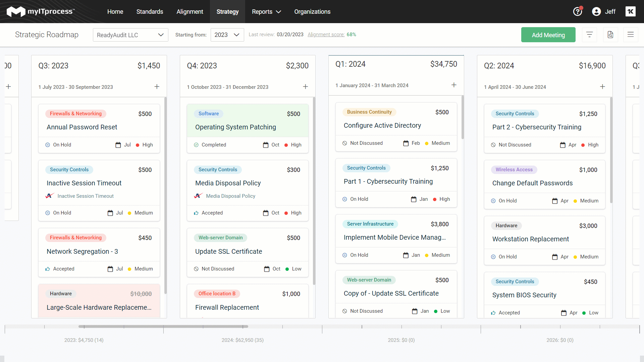Image resolution: width=644 pixels, height=362 pixels.
Task: Open Copy of - Update SSL Certificate card
Action: tap(391, 293)
